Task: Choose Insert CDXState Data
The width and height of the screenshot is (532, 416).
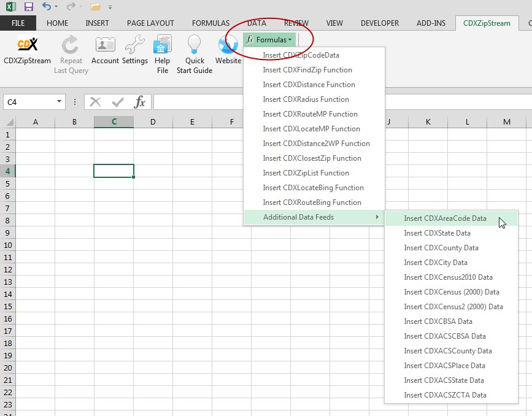Action: [x=451, y=233]
